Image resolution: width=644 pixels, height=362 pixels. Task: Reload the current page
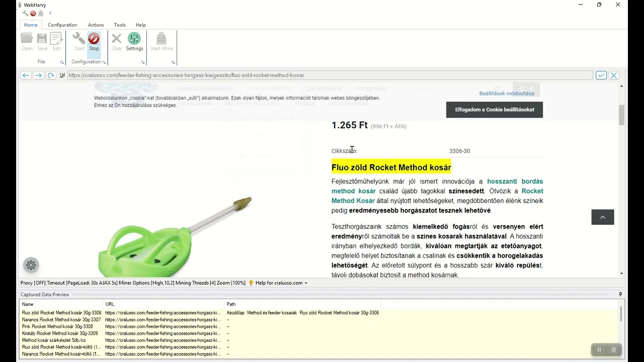coord(51,75)
